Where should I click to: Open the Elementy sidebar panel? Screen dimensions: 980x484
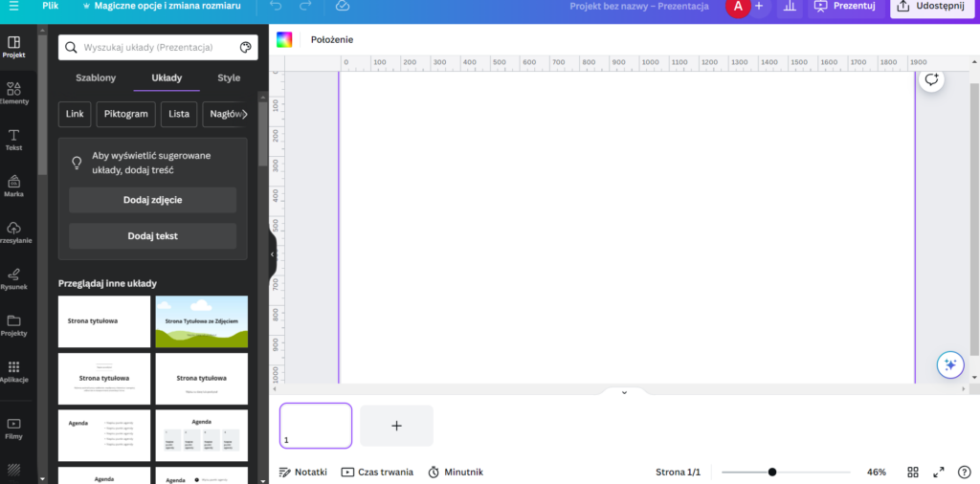(x=14, y=93)
